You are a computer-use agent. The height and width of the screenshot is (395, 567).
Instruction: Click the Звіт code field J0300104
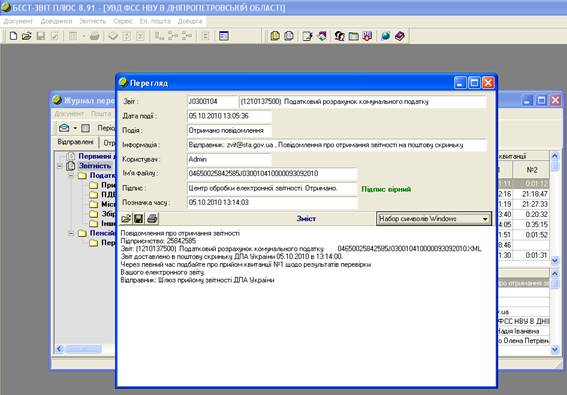click(213, 102)
